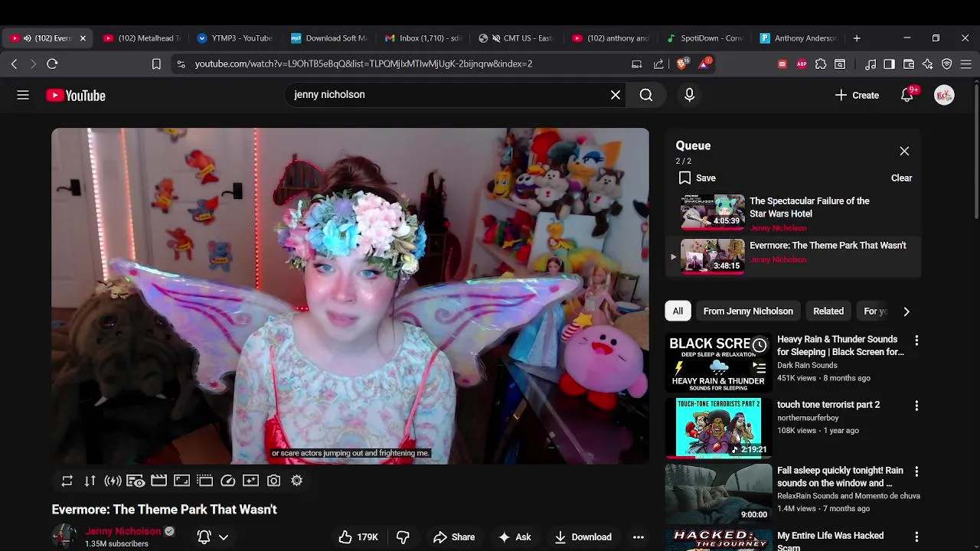Viewport: 980px width, 551px height.
Task: Open options for Fall asleep quickly video
Action: (916, 471)
